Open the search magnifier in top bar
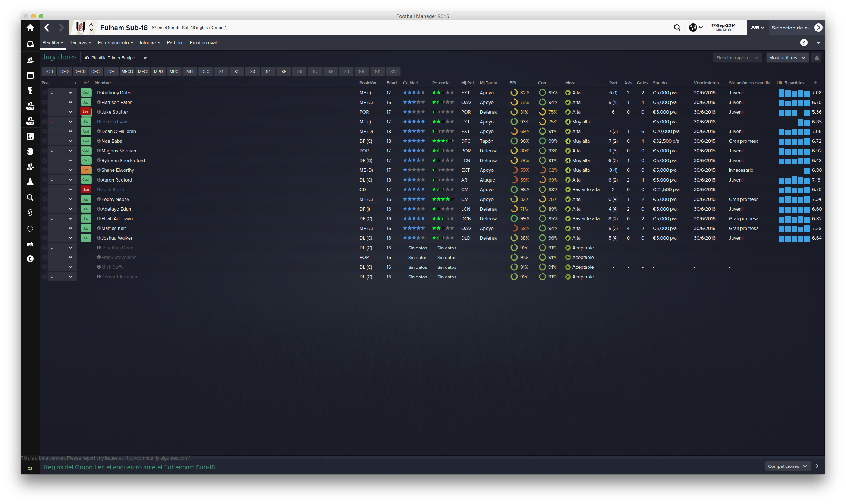The width and height of the screenshot is (846, 504). click(677, 28)
